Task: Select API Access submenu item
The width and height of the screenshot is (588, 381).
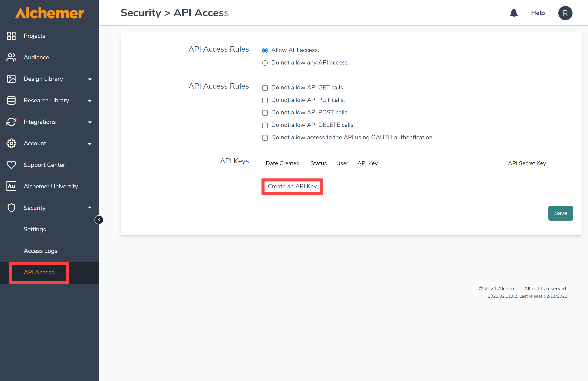Action: pos(39,272)
